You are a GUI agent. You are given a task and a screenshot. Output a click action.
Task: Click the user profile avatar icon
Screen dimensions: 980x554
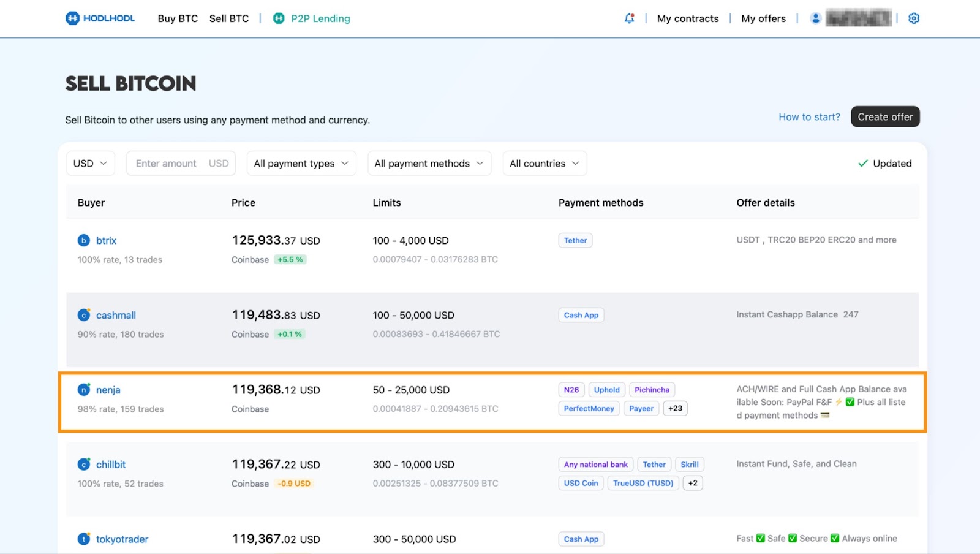(x=815, y=18)
